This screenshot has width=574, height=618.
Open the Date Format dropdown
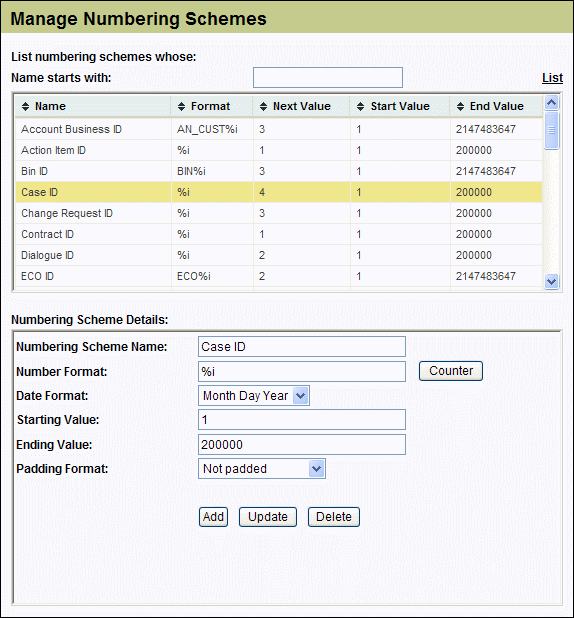300,396
